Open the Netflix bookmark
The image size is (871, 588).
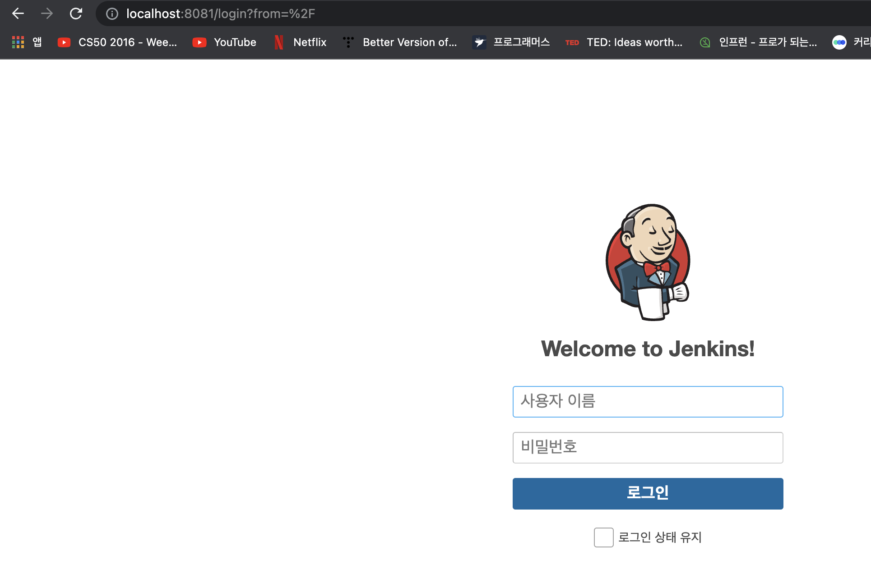(x=301, y=42)
